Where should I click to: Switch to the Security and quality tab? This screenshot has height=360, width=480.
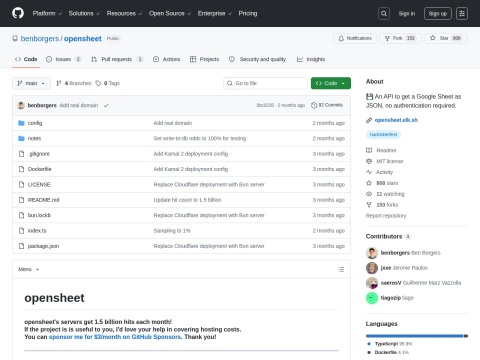coord(257,59)
